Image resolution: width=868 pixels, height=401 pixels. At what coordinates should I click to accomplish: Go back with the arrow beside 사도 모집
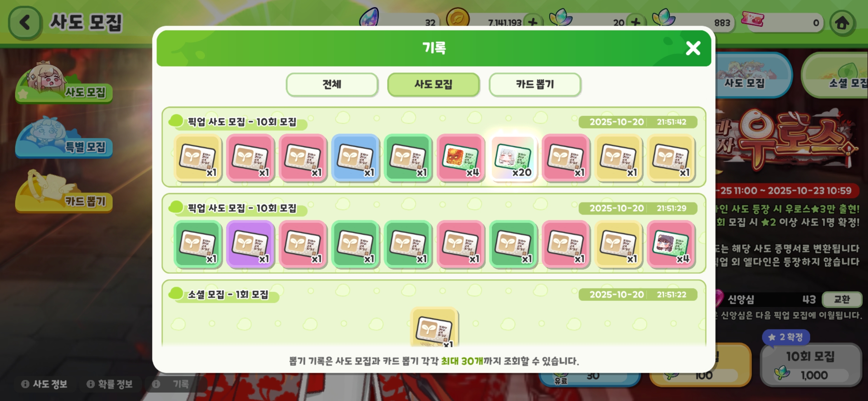click(x=25, y=23)
